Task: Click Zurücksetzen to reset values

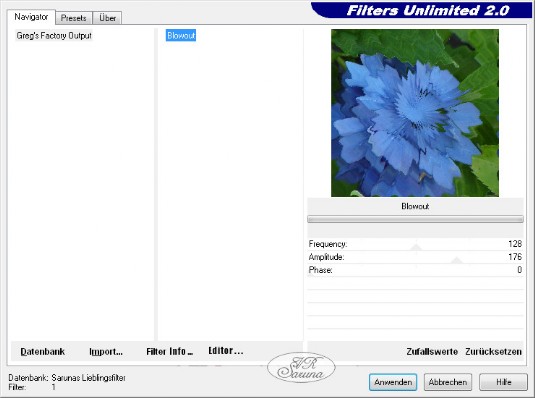Action: pyautogui.click(x=493, y=352)
